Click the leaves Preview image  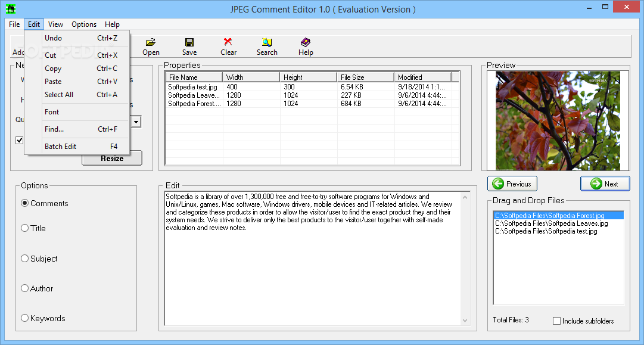pyautogui.click(x=558, y=121)
